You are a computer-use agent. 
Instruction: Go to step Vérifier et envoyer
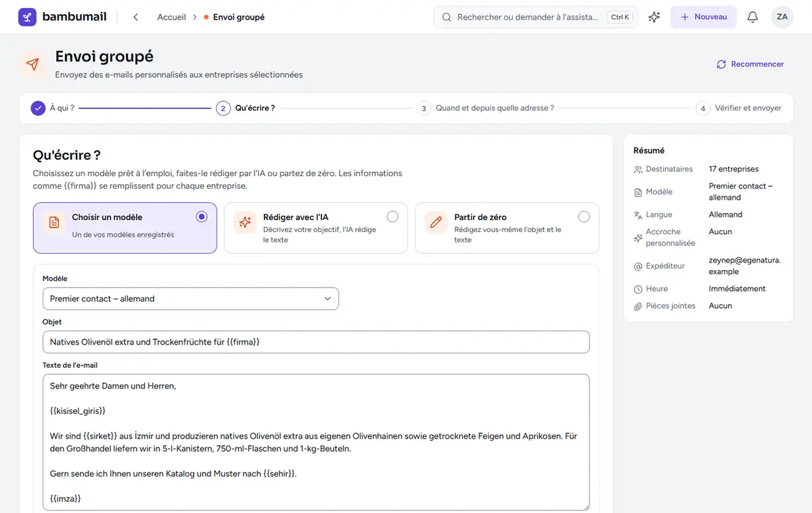(739, 108)
